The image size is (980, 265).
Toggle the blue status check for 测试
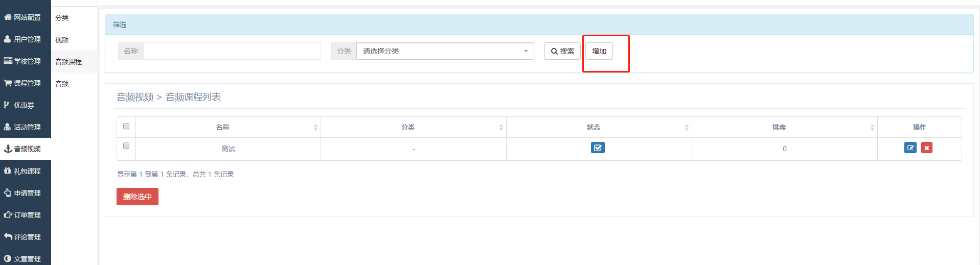pyautogui.click(x=598, y=148)
